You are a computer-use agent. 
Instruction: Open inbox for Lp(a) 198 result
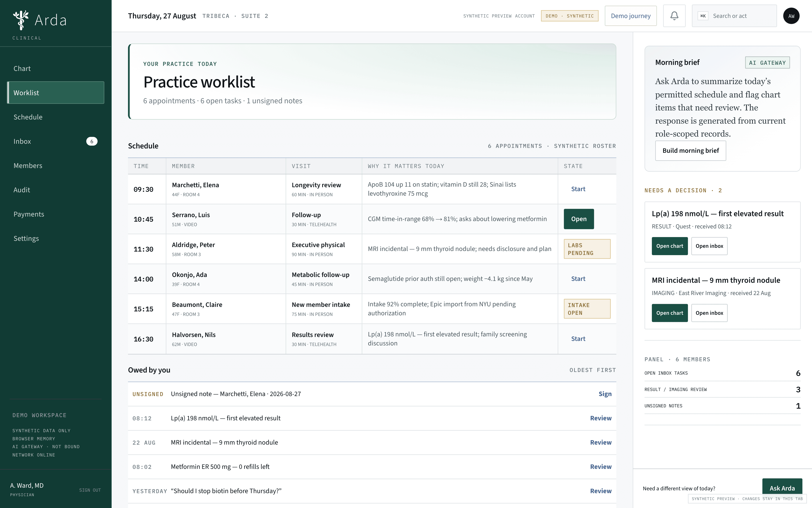click(x=709, y=246)
